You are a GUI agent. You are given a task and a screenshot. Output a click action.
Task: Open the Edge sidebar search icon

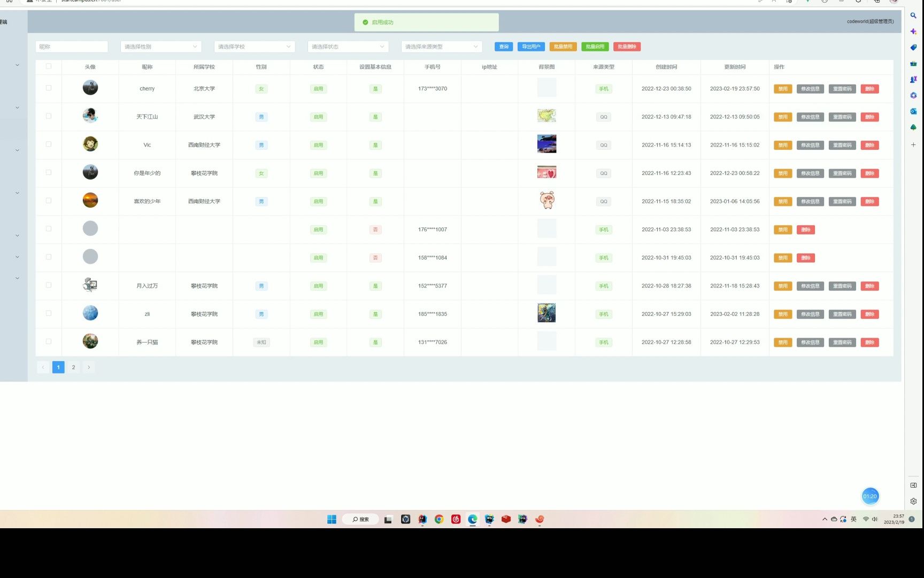[x=913, y=16]
